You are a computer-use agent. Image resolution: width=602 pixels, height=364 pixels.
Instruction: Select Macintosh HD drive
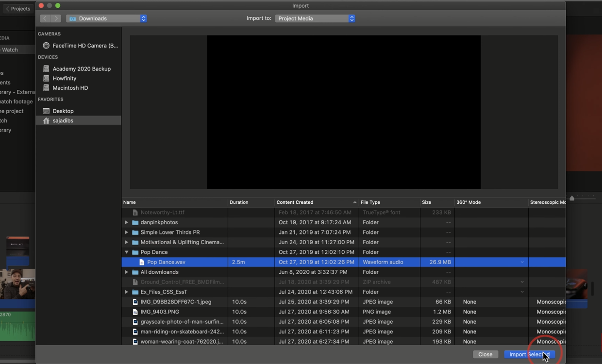coord(70,88)
